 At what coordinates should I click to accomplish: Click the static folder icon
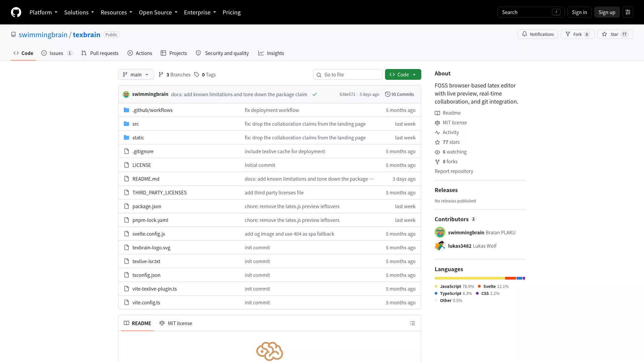click(x=126, y=138)
